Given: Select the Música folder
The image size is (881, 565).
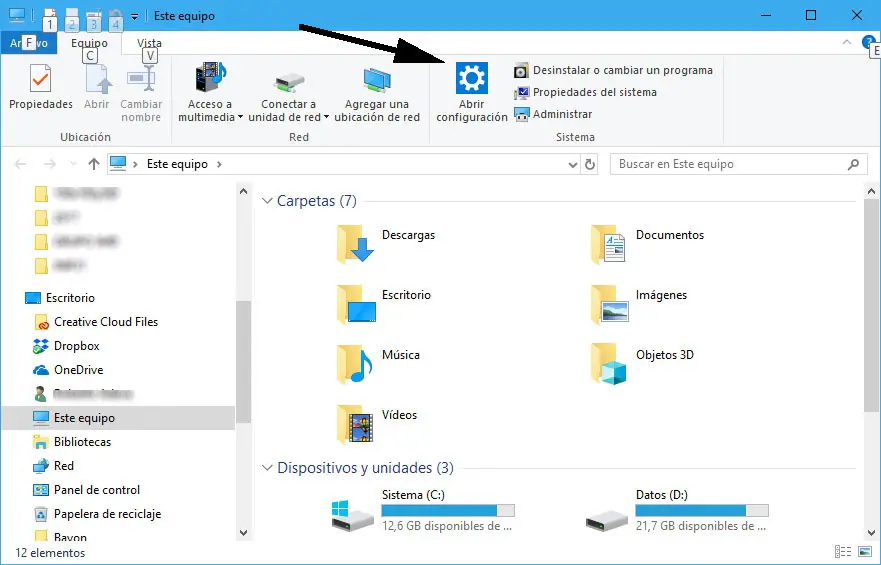Looking at the screenshot, I should tap(379, 363).
